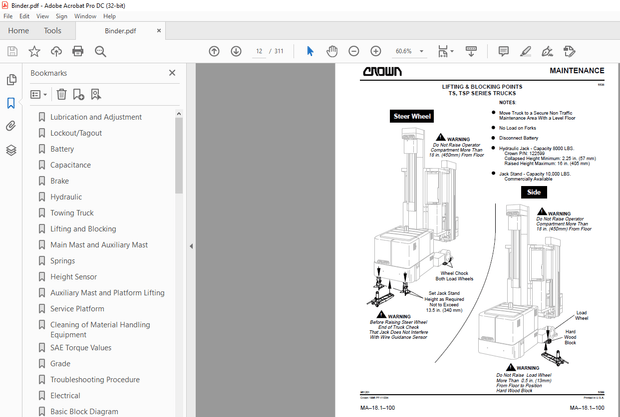The height and width of the screenshot is (417, 620).
Task: Open the Attachments paperclip panel
Action: (x=11, y=126)
